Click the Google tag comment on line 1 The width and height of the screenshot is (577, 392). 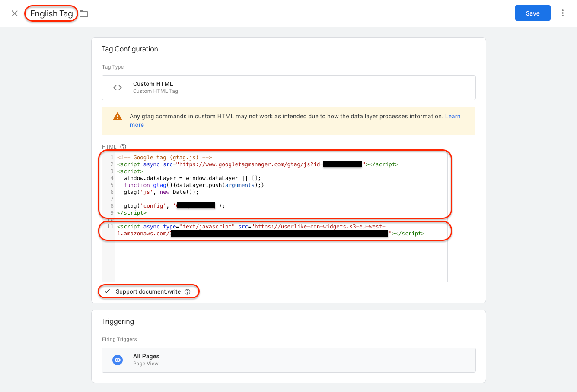tap(164, 158)
